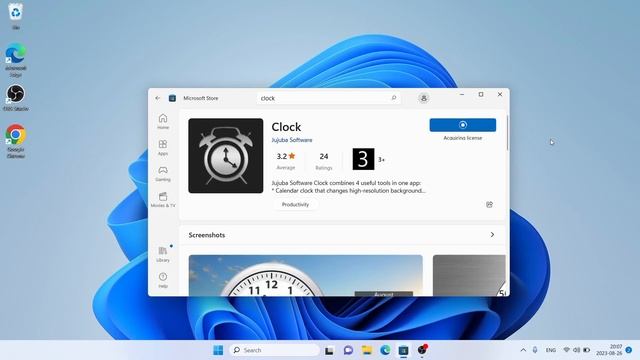640x360 pixels.
Task: Click the 24 Ratings count
Action: (324, 161)
